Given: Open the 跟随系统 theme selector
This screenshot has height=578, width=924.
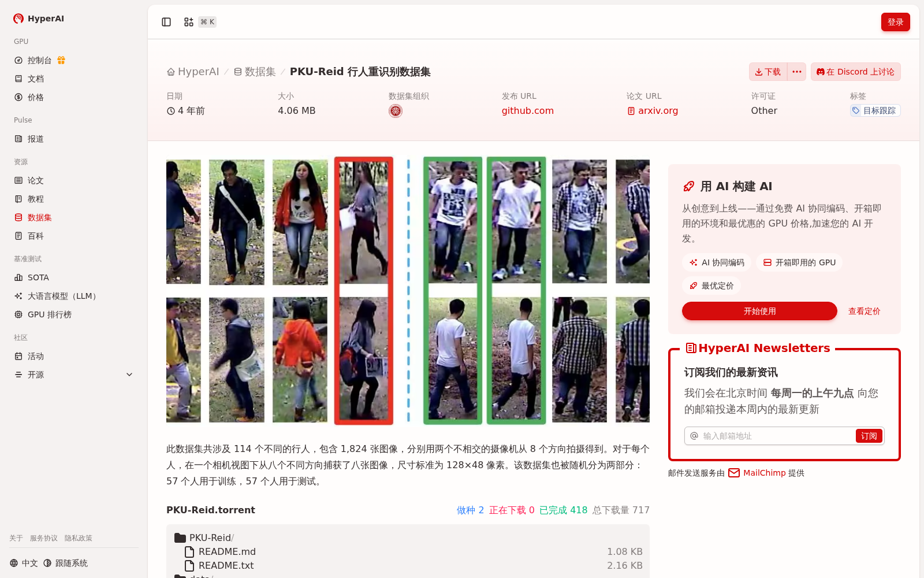Looking at the screenshot, I should tap(65, 563).
